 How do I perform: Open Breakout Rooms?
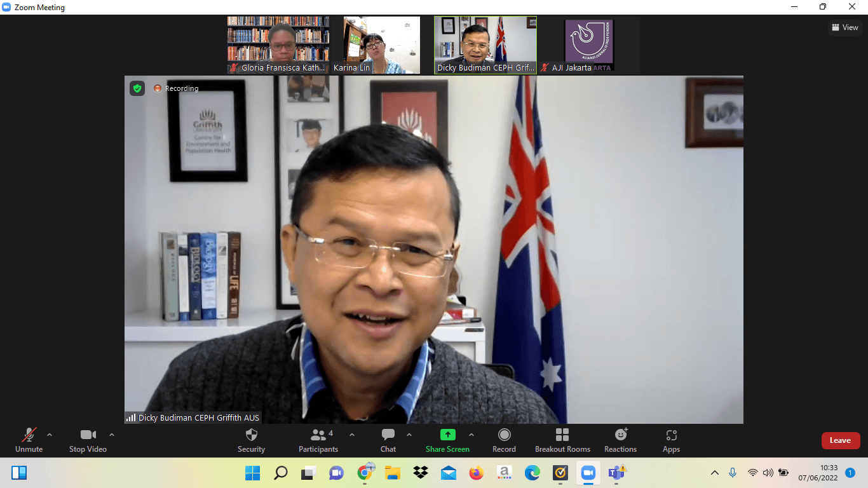[562, 440]
